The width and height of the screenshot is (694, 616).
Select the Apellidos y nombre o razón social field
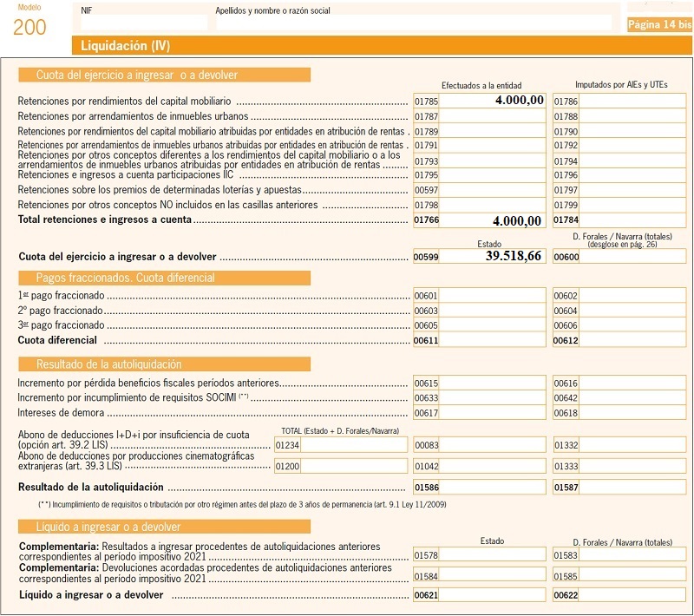[x=414, y=23]
